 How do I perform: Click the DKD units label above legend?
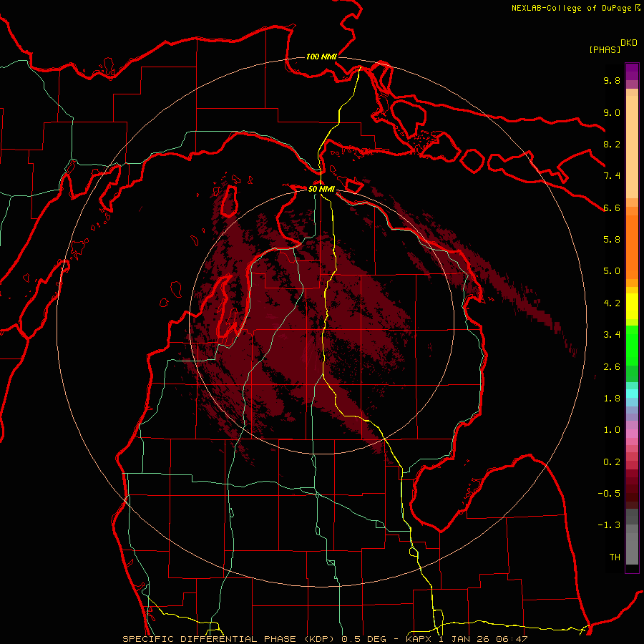coord(629,43)
